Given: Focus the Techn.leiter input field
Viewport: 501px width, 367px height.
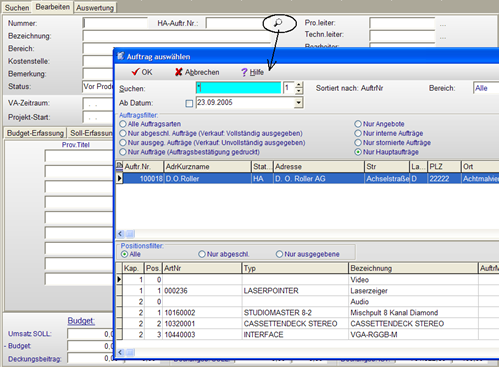Looking at the screenshot, I should [402, 36].
